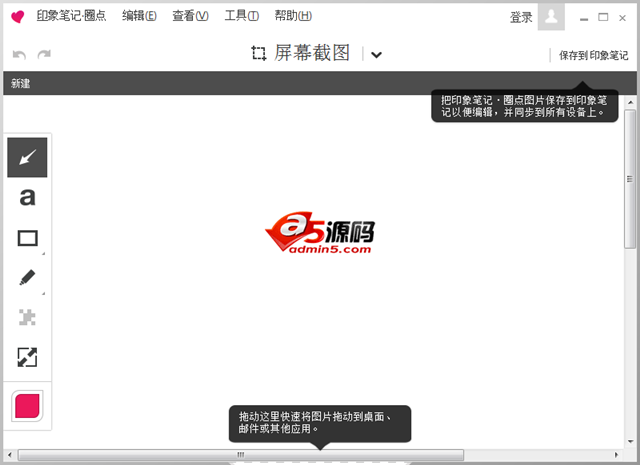The image size is (640, 465).
Task: Select the Rectangle shape tool
Action: [27, 238]
